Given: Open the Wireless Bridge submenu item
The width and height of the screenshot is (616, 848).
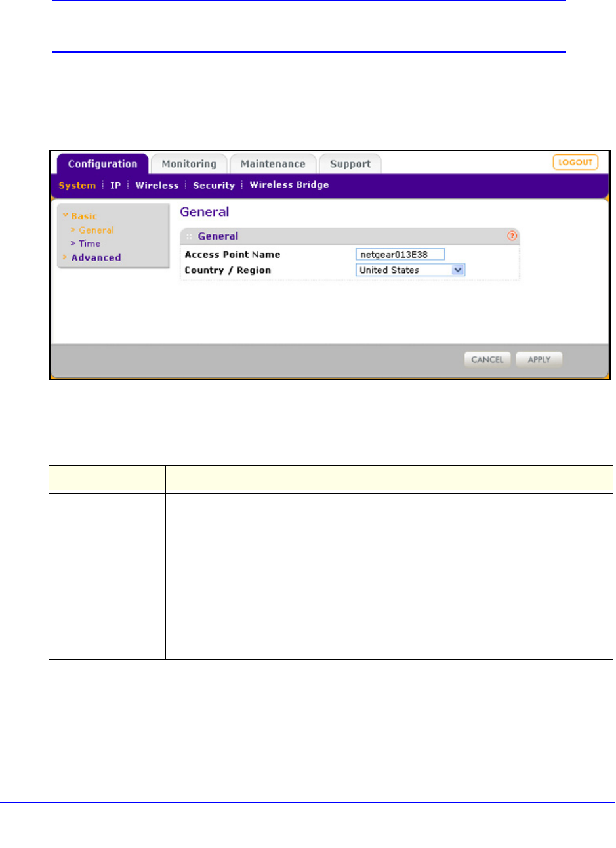Looking at the screenshot, I should (x=289, y=185).
